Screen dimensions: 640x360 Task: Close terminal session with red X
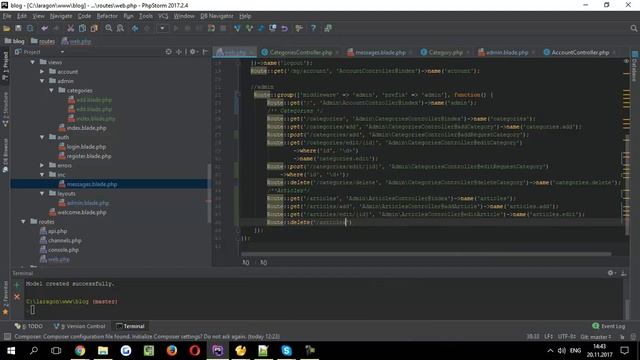[17, 297]
